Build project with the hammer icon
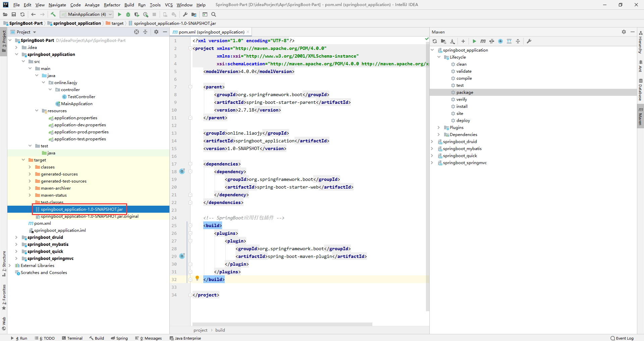644x341 pixels. coord(53,14)
